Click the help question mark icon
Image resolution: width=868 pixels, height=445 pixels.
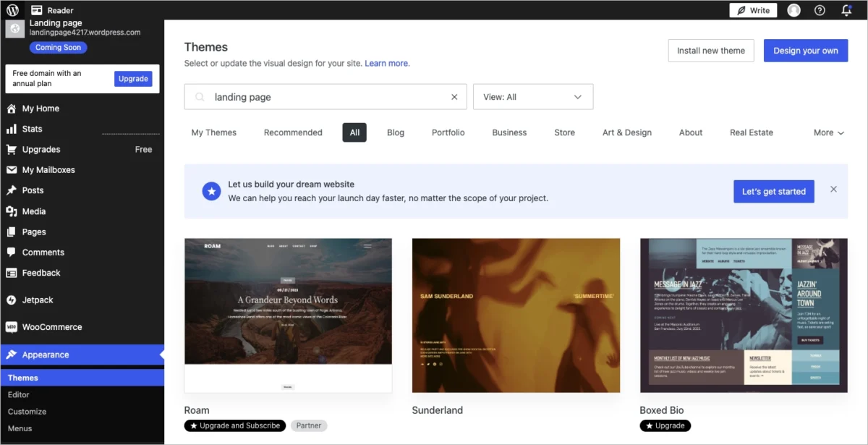pos(820,10)
